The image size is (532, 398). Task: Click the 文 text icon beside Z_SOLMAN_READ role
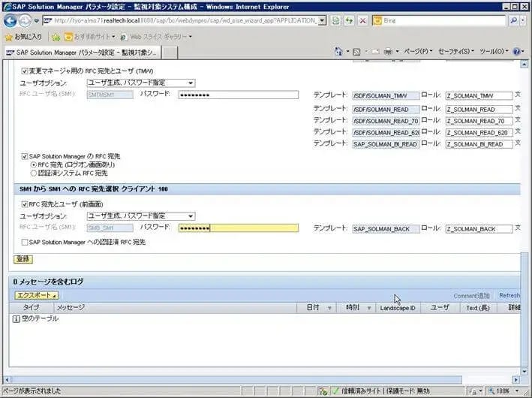tap(518, 108)
